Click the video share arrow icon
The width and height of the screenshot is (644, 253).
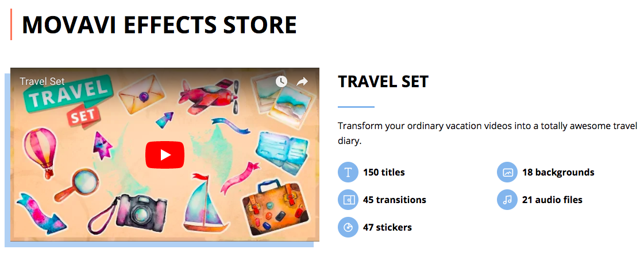(302, 81)
